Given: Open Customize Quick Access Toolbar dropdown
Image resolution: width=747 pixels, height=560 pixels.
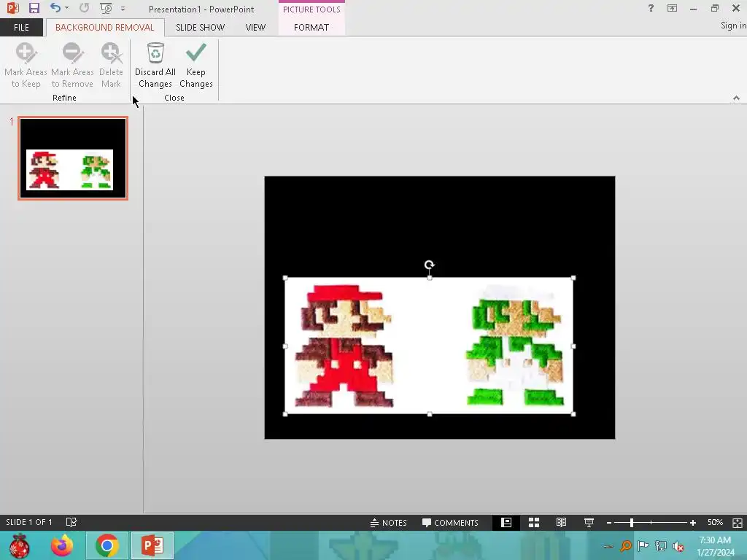Looking at the screenshot, I should (123, 9).
